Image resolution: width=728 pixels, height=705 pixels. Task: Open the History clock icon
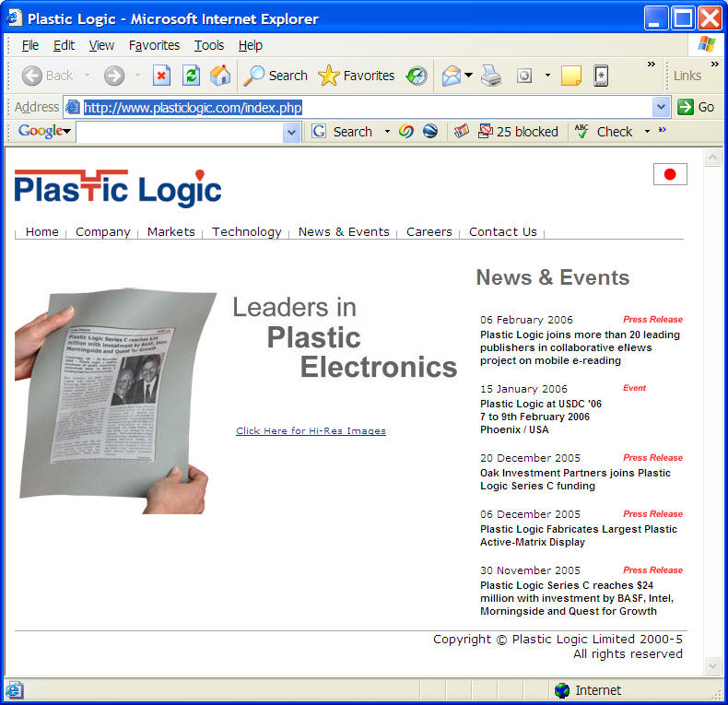coord(417,76)
